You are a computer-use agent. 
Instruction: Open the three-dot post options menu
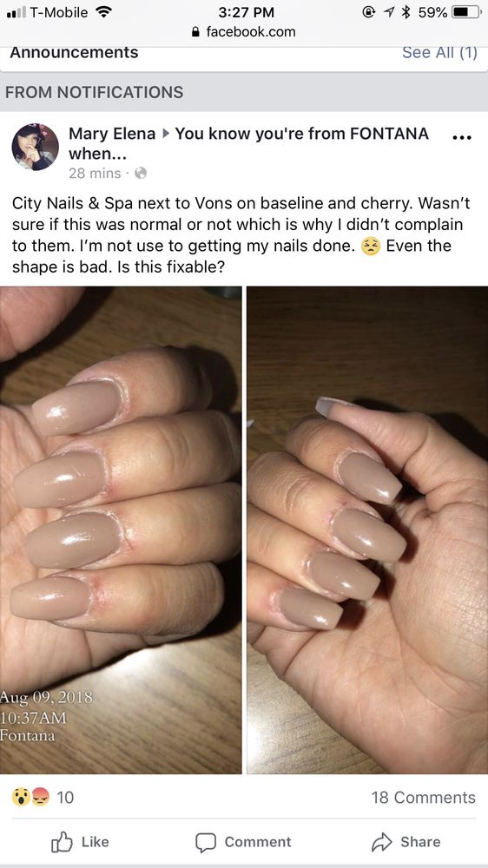461,137
